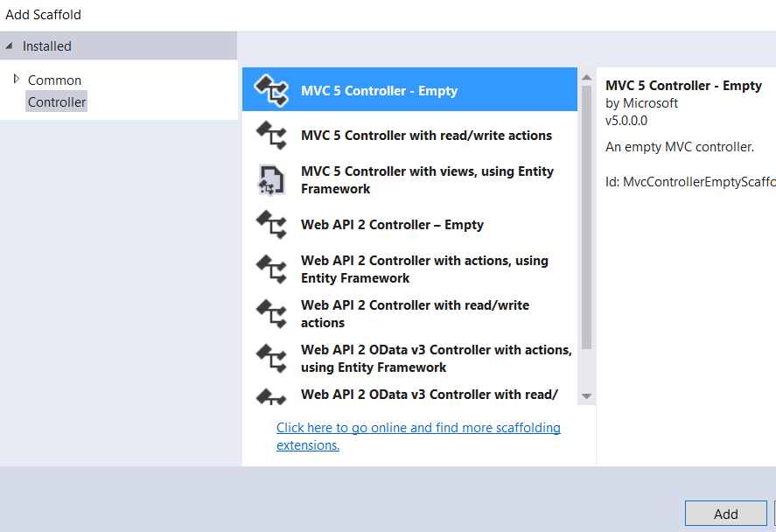Screen dimensions: 776x532
Task: Select Web API 2 Controller – Empty
Action: 392,224
